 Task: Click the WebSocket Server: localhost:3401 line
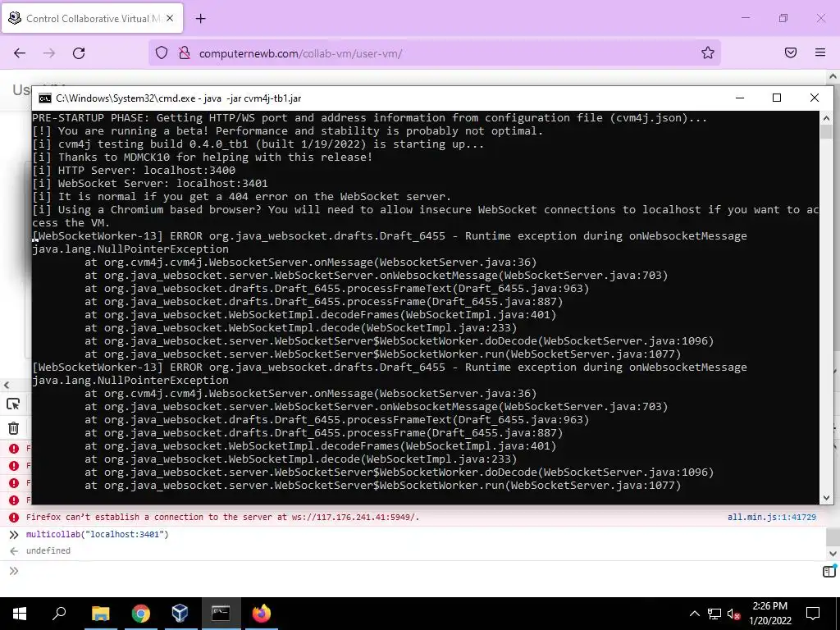pos(150,183)
